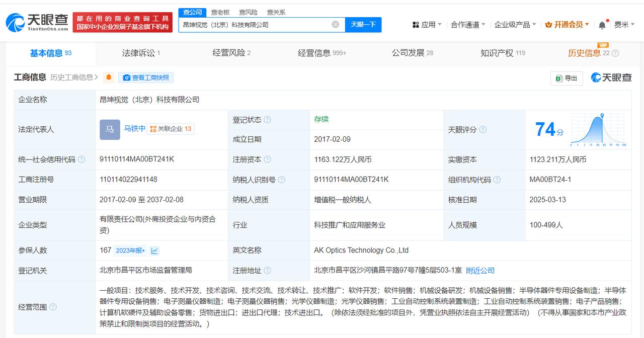Click the help icon beside 统一社会信用代码
Image resolution: width=644 pixels, height=338 pixels.
pyautogui.click(x=82, y=159)
